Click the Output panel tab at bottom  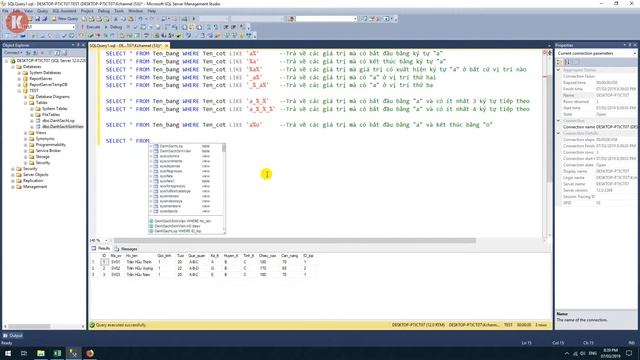(13, 336)
